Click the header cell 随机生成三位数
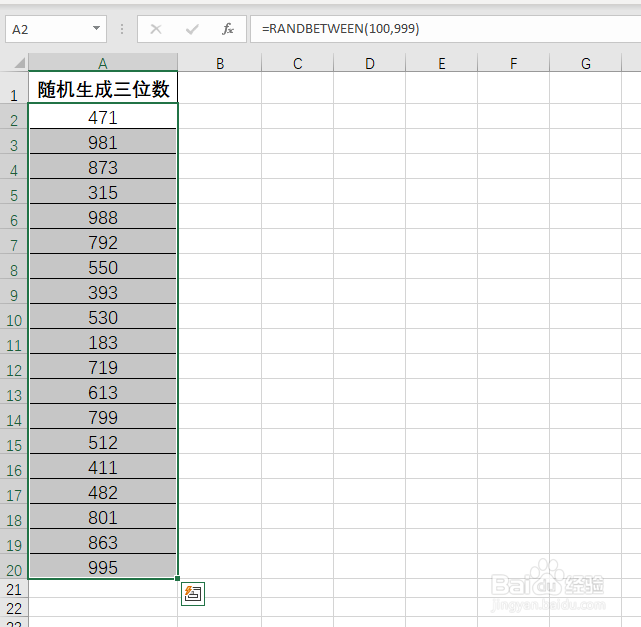Viewport: 641px width, 627px height. pos(103,87)
